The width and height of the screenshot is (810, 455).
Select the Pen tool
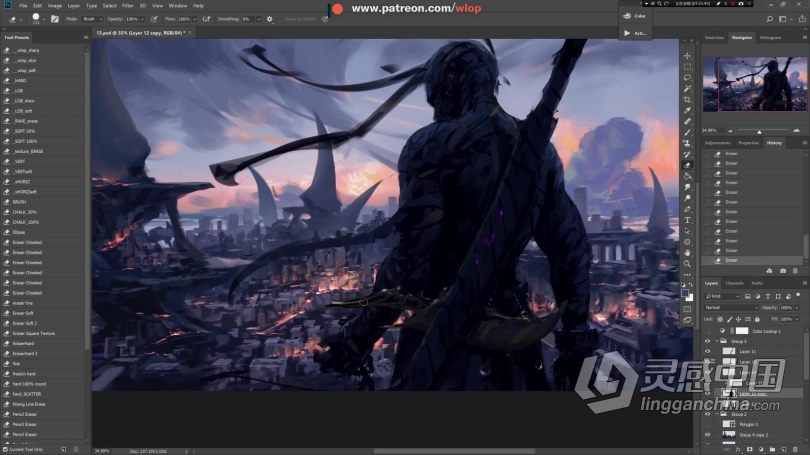pyautogui.click(x=687, y=209)
